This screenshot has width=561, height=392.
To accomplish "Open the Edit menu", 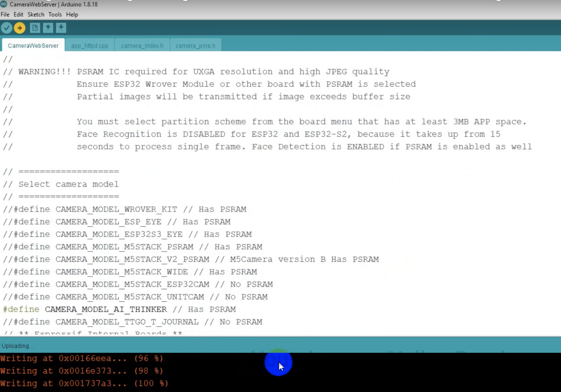I will pyautogui.click(x=18, y=15).
